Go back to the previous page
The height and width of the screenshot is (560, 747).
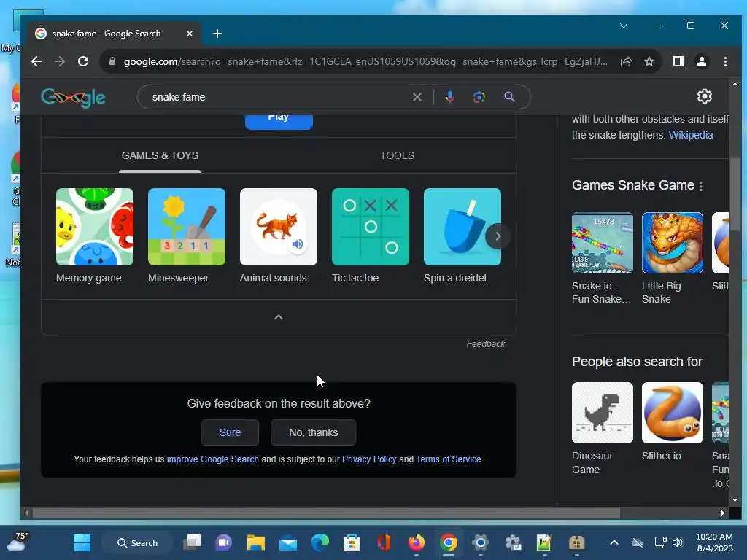(x=36, y=61)
